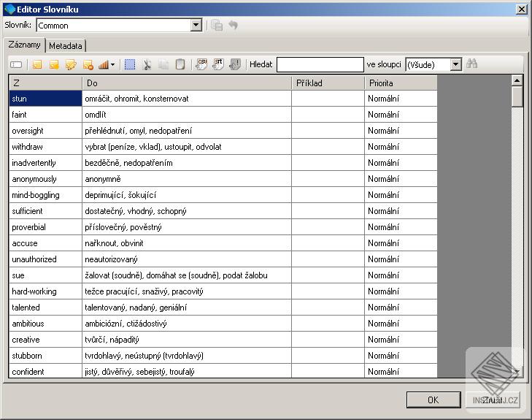Switch to the Metadata tab
This screenshot has width=532, height=420.
66,46
